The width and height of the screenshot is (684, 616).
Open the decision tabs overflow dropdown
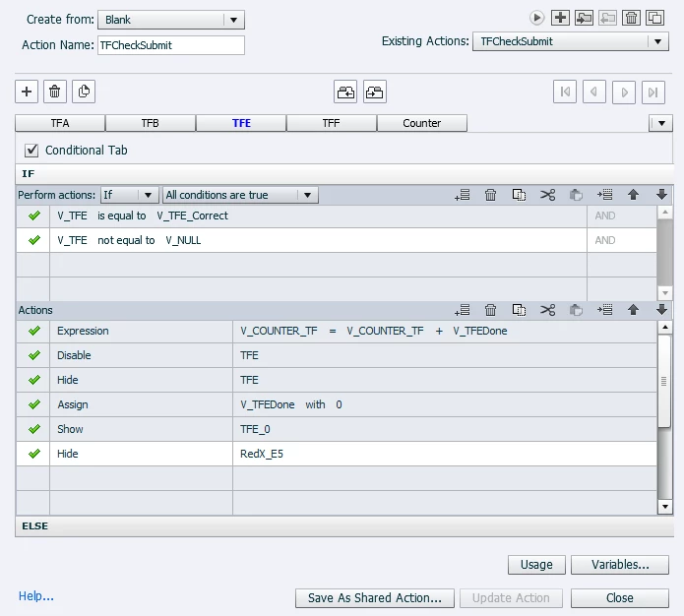click(x=661, y=123)
